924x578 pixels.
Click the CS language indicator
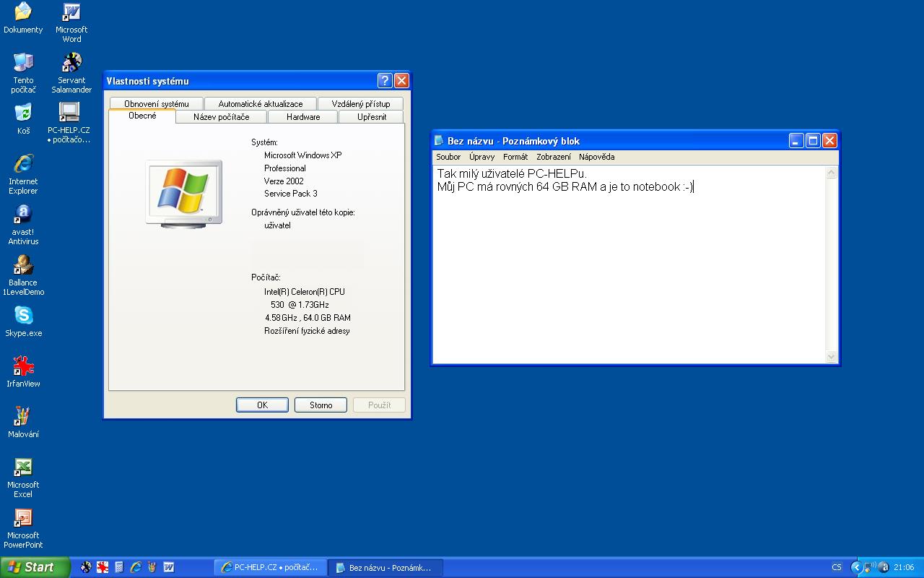point(837,567)
